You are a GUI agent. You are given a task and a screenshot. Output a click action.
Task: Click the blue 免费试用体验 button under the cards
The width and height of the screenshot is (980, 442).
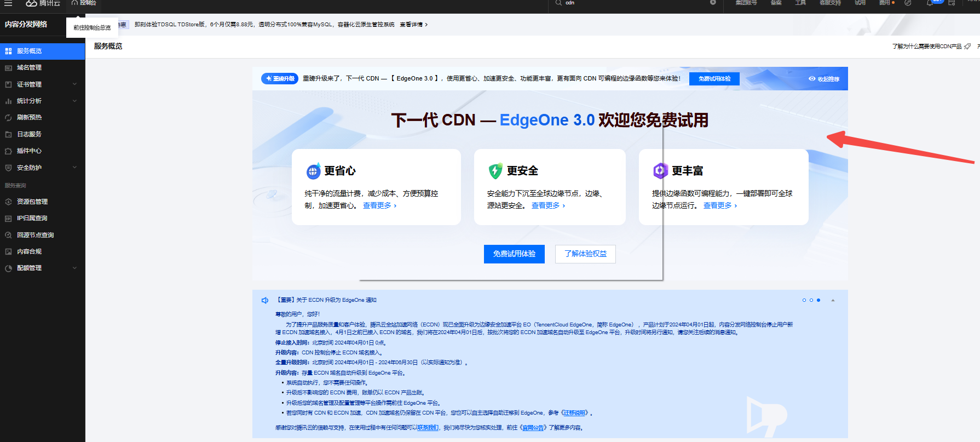click(x=514, y=254)
